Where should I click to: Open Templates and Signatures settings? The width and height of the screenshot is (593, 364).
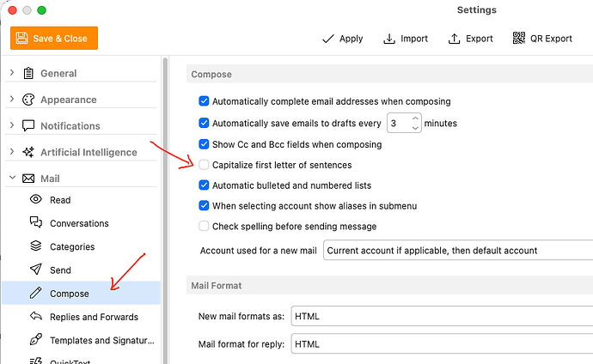pos(102,340)
